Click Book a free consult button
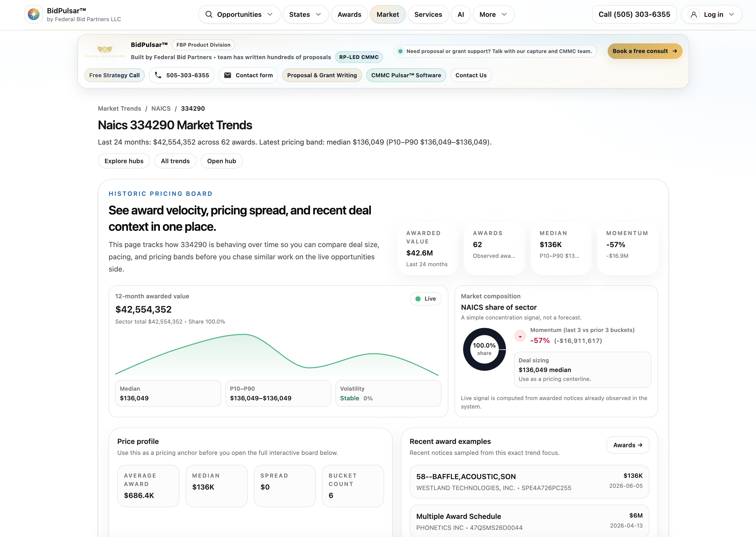Image resolution: width=756 pixels, height=537 pixels. [x=645, y=51]
